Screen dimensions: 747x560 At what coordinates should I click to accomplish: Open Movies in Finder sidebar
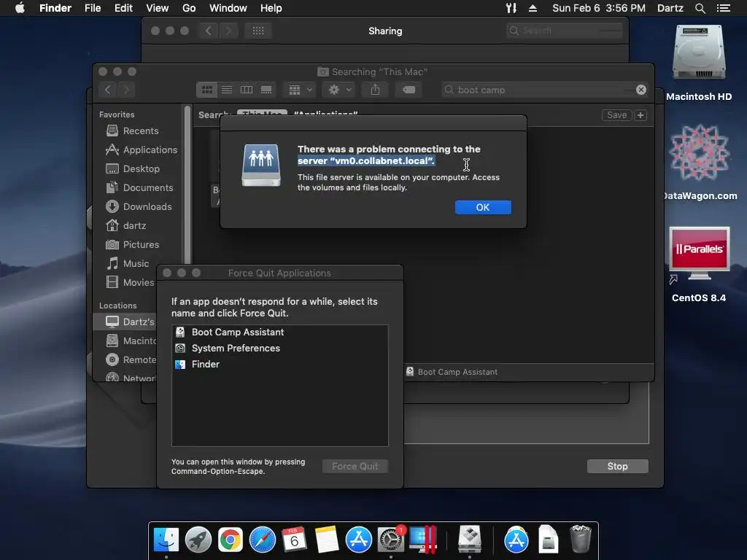click(130, 282)
